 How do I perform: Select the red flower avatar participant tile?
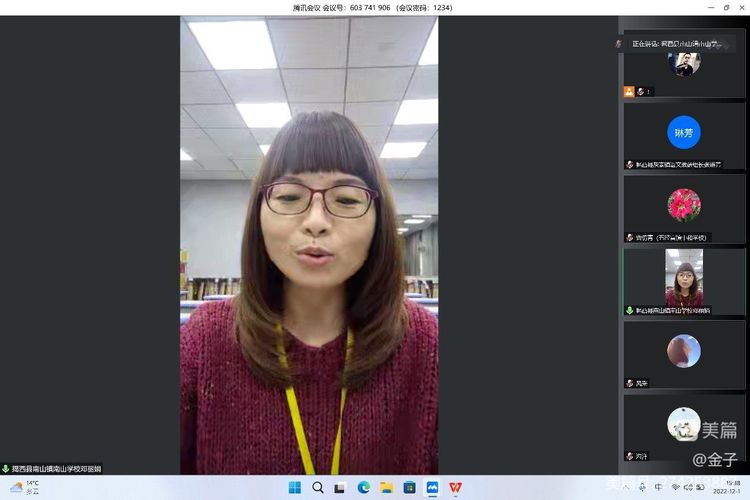(x=684, y=209)
